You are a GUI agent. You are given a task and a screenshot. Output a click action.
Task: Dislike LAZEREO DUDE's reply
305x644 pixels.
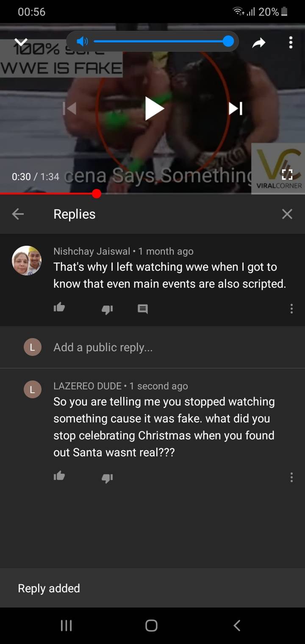[107, 478]
